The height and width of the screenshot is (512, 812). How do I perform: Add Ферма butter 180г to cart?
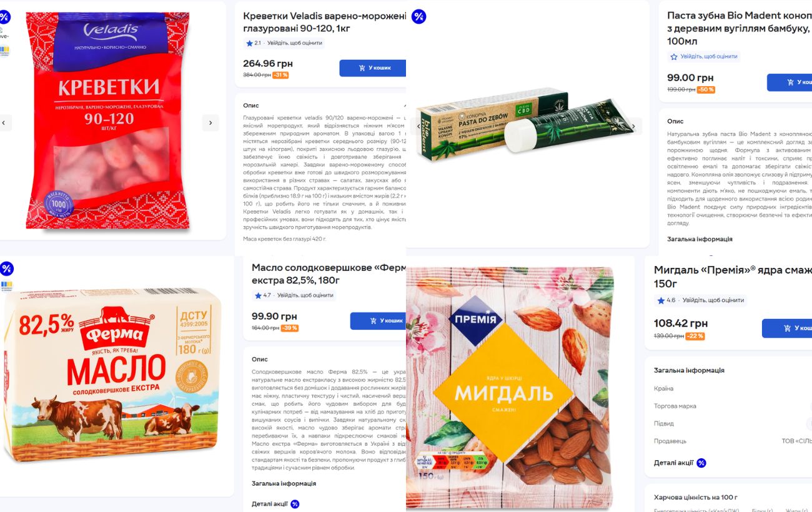[x=379, y=321]
